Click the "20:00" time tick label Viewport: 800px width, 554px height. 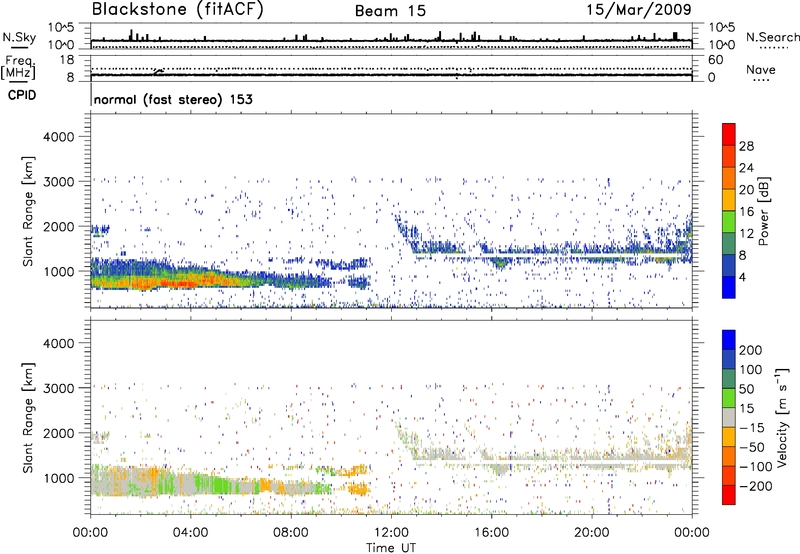(591, 533)
